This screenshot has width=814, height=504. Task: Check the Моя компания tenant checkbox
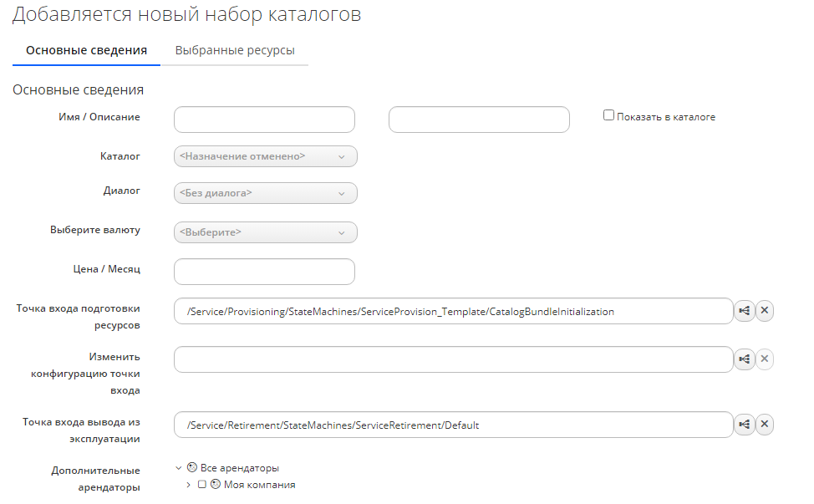[x=201, y=485]
